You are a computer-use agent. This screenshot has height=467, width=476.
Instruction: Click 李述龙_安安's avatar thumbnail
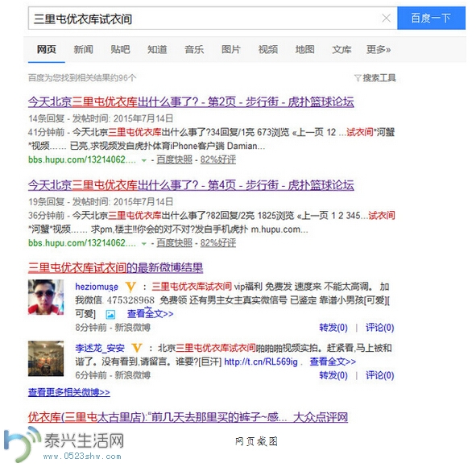(x=46, y=358)
